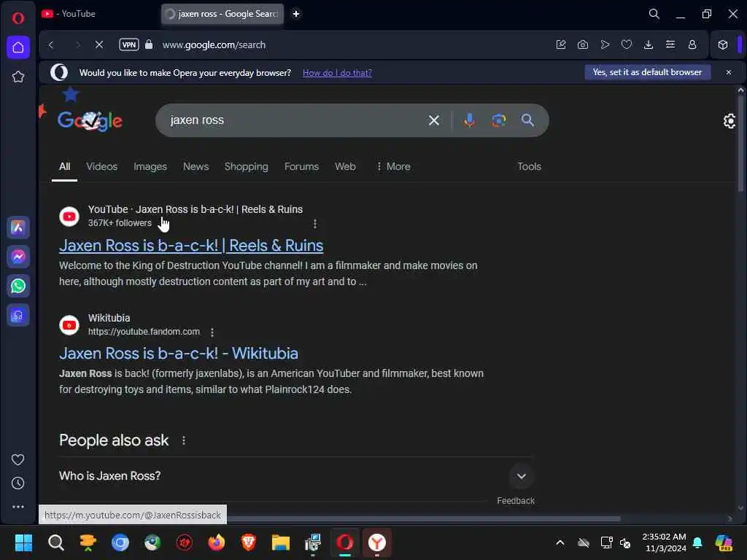Clear the search query with X
This screenshot has height=560, width=747.
(433, 120)
